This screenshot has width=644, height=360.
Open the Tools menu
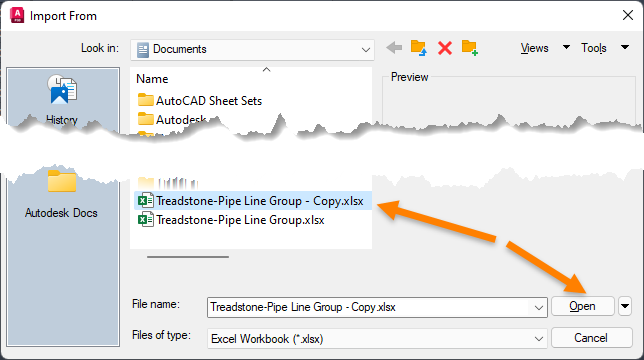[593, 48]
